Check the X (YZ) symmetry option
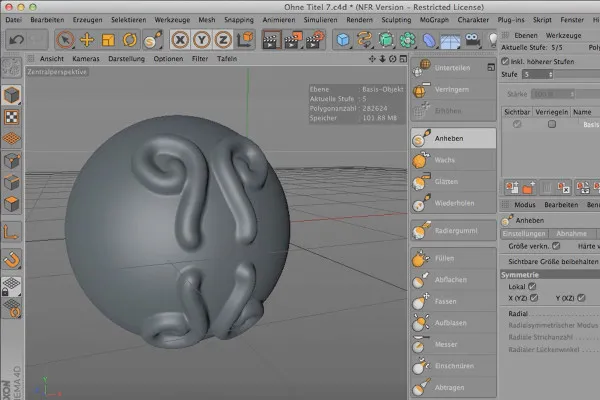 pos(533,298)
